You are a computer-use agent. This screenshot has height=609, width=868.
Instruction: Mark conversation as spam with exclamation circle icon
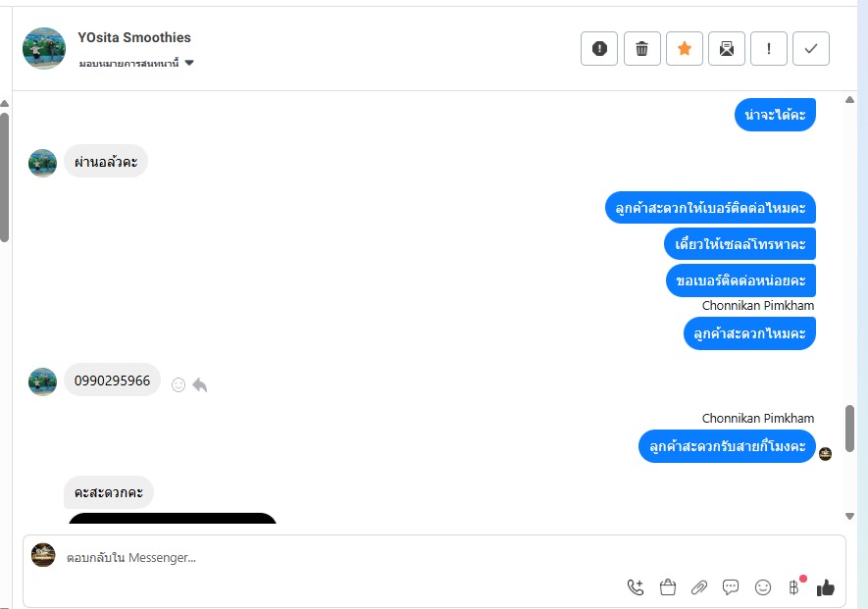click(x=599, y=49)
